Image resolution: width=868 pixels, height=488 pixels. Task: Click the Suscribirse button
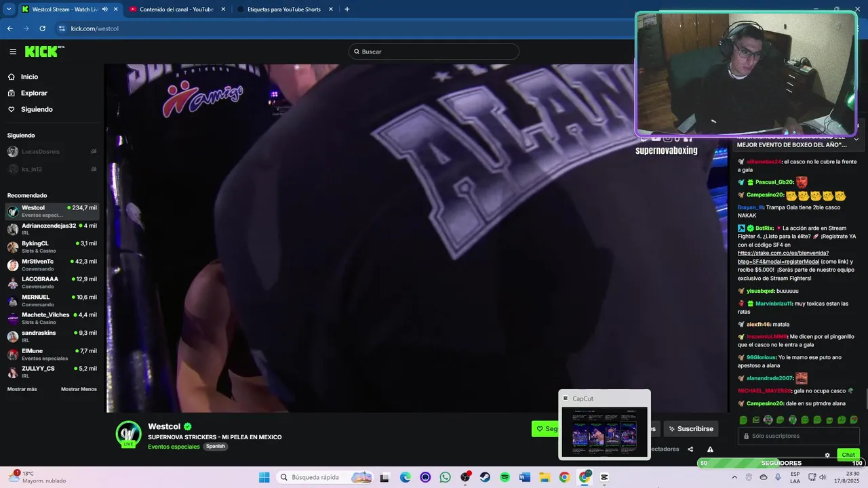click(x=690, y=428)
